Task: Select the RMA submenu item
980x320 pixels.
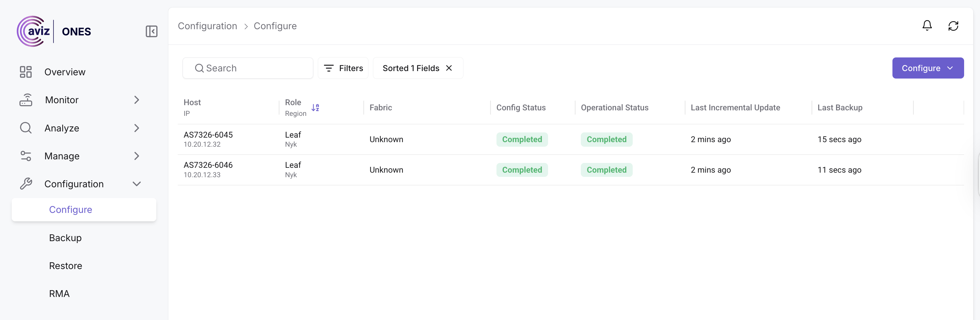Action: [x=59, y=294]
